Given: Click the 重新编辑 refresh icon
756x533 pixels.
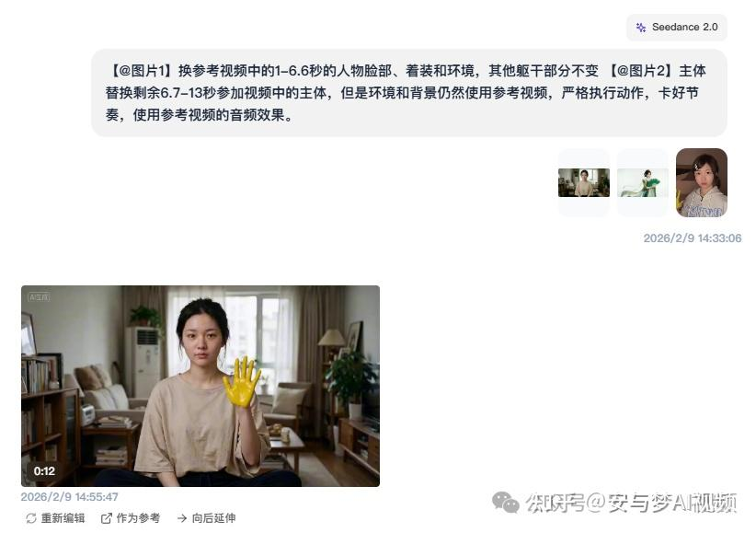Looking at the screenshot, I should [31, 518].
